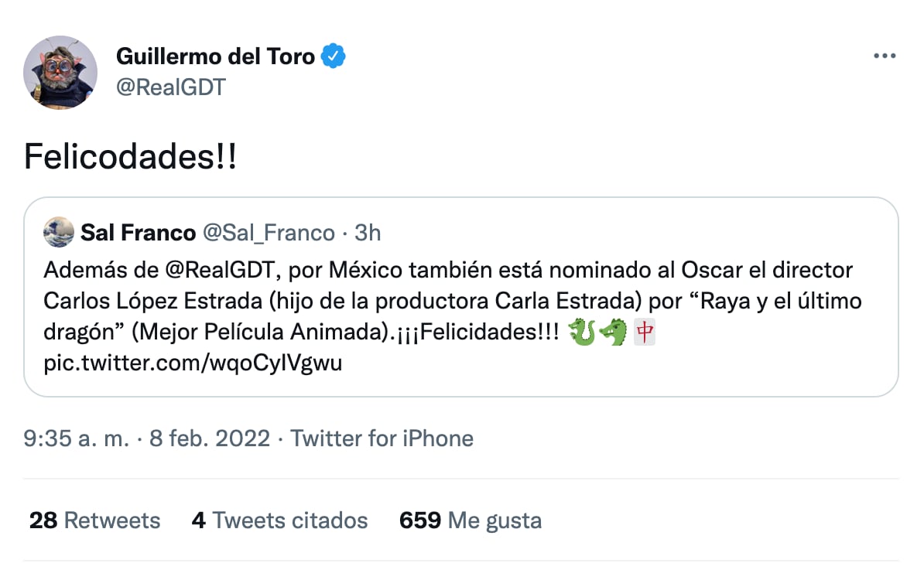Click the @RealGDT handle
The width and height of the screenshot is (924, 563).
(171, 87)
